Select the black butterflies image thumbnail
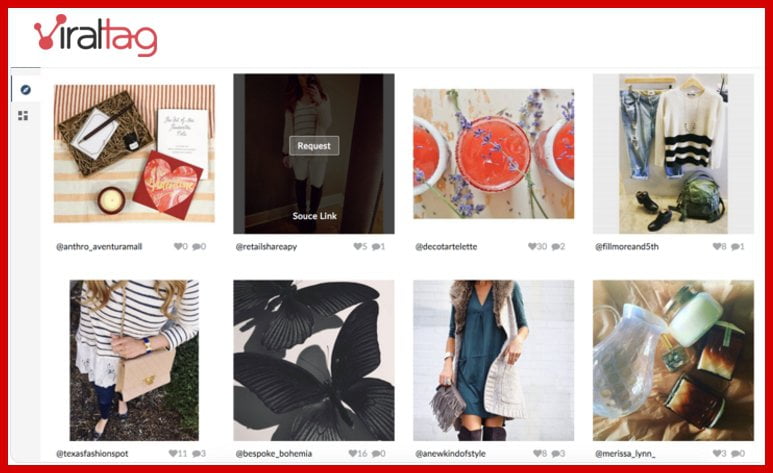The image size is (773, 473). tap(314, 361)
